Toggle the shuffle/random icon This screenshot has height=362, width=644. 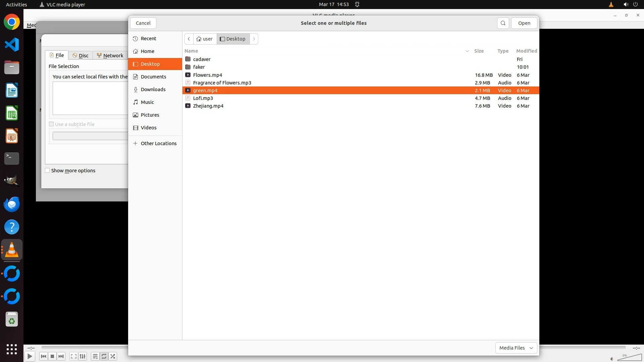pyautogui.click(x=113, y=356)
